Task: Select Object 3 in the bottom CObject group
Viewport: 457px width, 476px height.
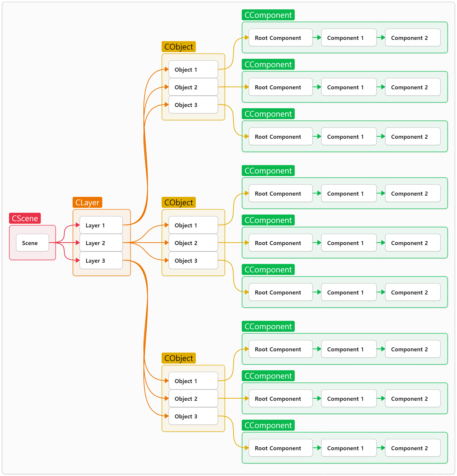Action: tap(193, 416)
